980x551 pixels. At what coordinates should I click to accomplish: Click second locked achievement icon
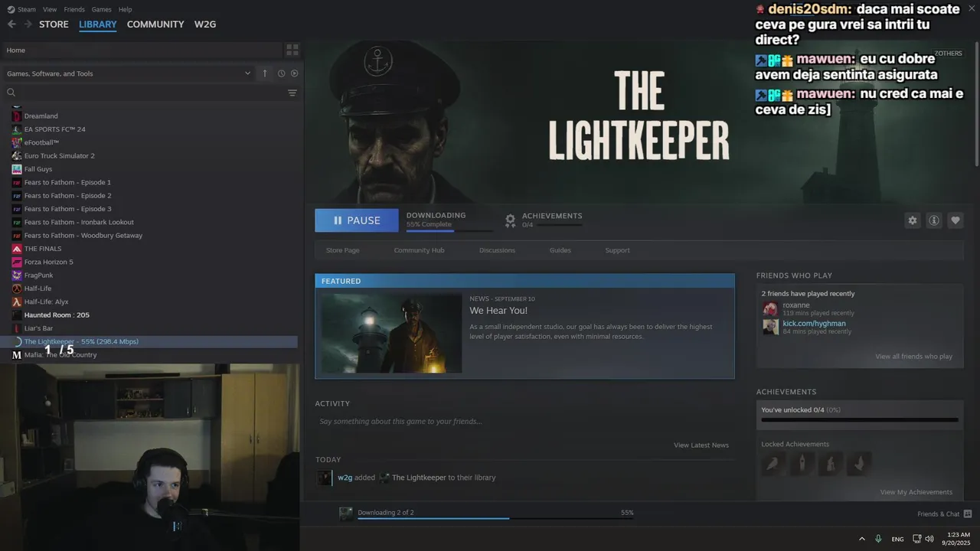pyautogui.click(x=802, y=464)
